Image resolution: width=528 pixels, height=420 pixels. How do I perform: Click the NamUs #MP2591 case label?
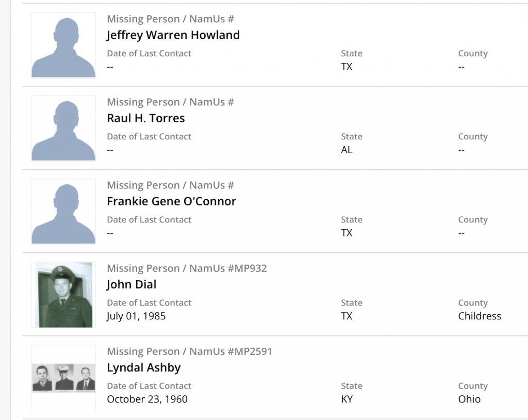coord(189,351)
